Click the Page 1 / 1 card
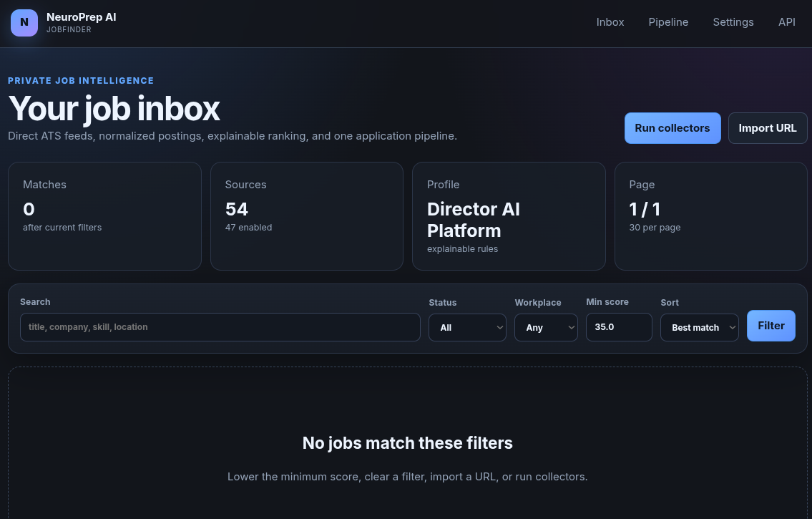The width and height of the screenshot is (812, 519). [x=710, y=216]
